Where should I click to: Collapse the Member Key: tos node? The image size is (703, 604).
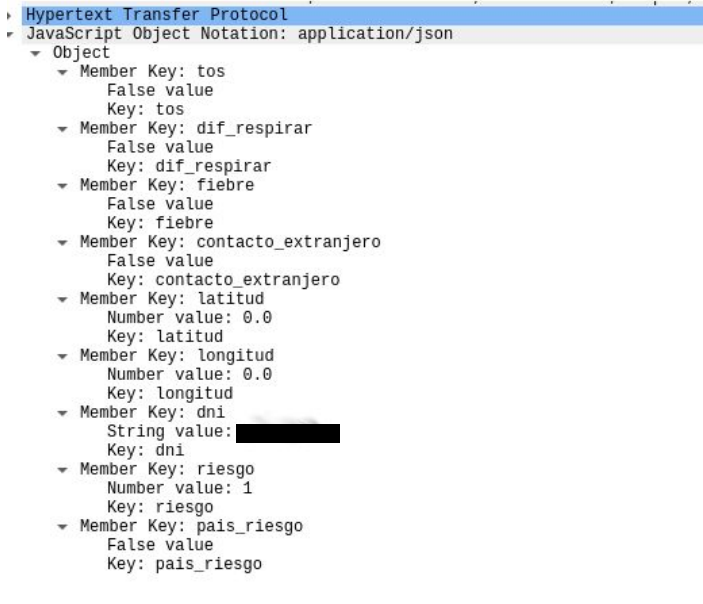pyautogui.click(x=62, y=72)
